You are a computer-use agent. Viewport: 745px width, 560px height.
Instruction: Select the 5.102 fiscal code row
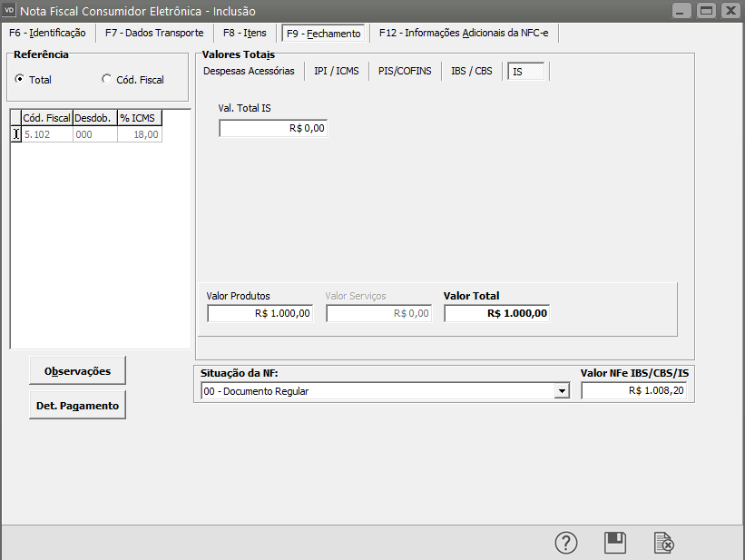[x=45, y=134]
